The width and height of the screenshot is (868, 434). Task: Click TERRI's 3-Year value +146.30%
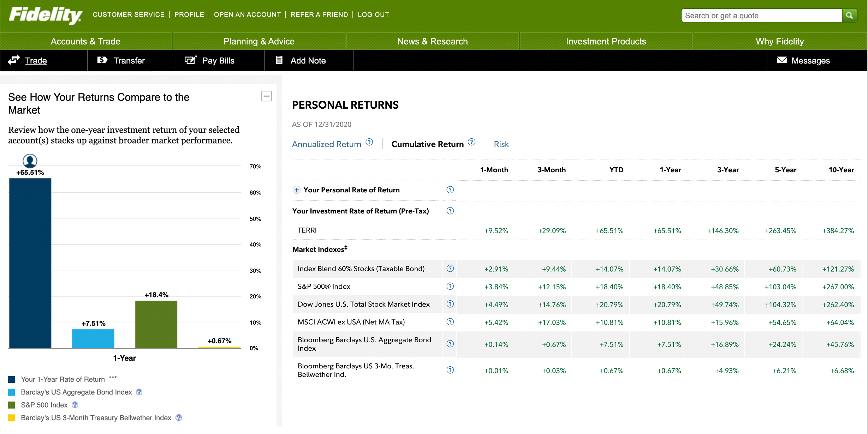[x=723, y=231]
